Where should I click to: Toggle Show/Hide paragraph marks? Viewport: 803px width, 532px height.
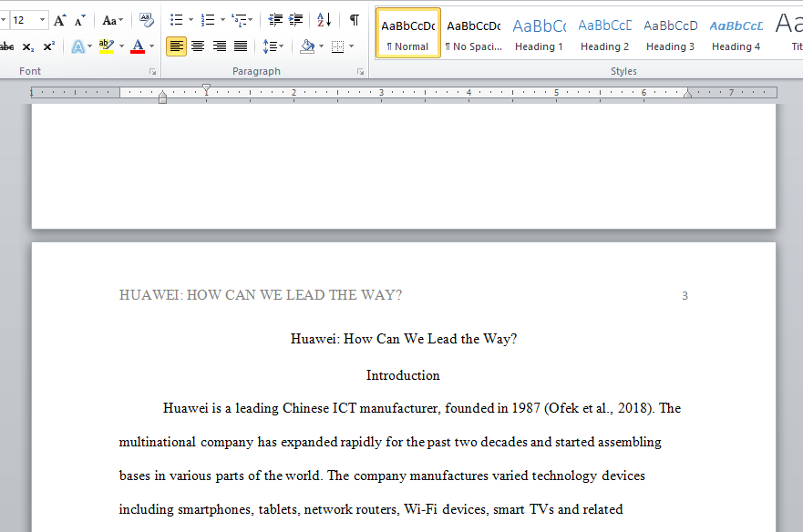[354, 20]
